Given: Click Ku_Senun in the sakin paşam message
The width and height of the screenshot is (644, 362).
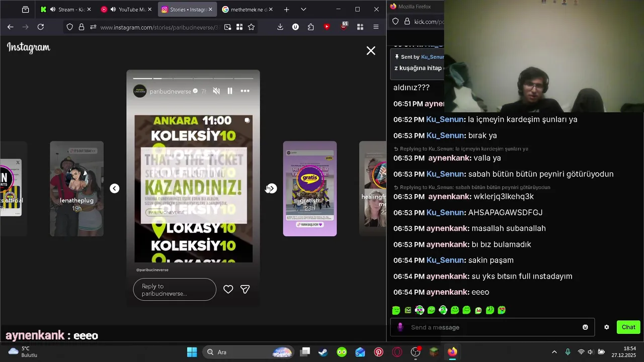Looking at the screenshot, I should (x=445, y=260).
